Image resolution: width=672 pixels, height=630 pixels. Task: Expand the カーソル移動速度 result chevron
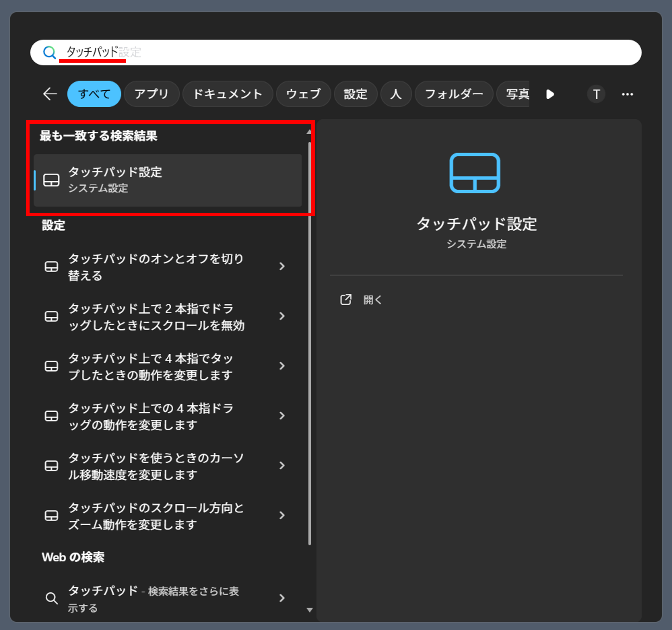282,466
